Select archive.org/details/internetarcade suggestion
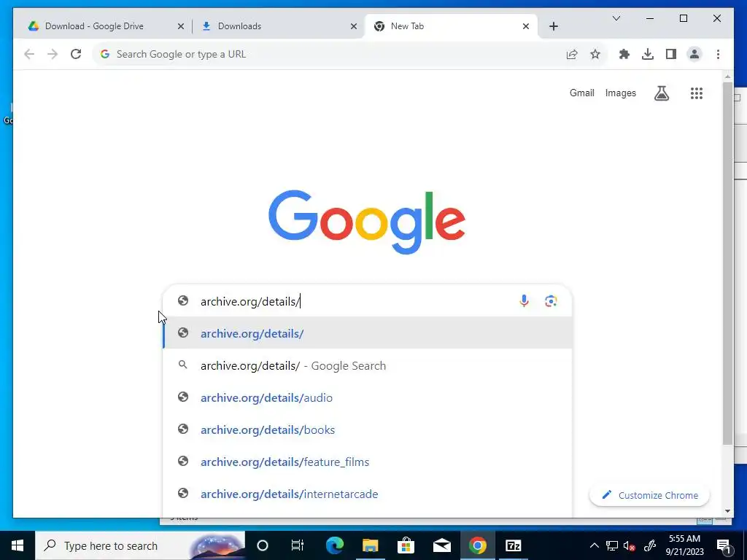Viewport: 747px width, 560px height. [x=368, y=494]
